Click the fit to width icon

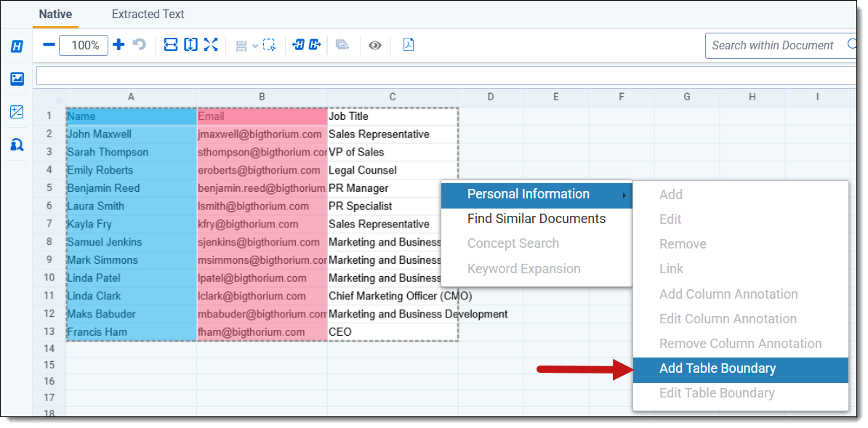pos(171,45)
